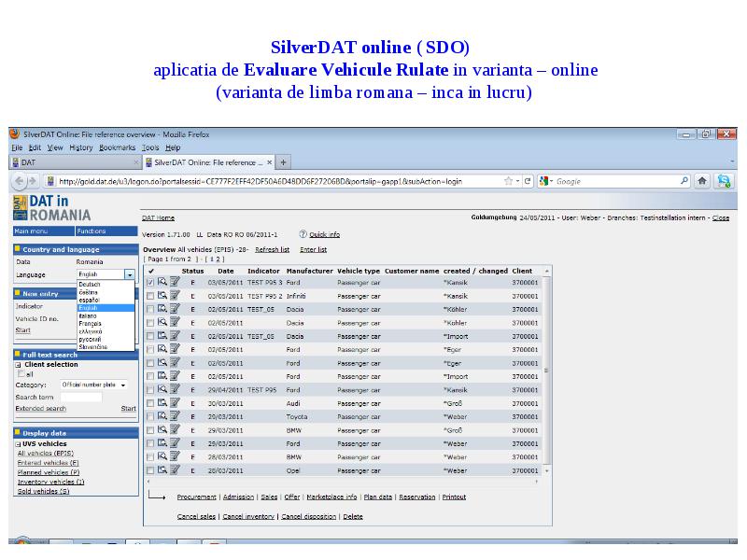The image size is (747, 560).
Task: Check the Opel row checkbox
Action: [x=150, y=470]
